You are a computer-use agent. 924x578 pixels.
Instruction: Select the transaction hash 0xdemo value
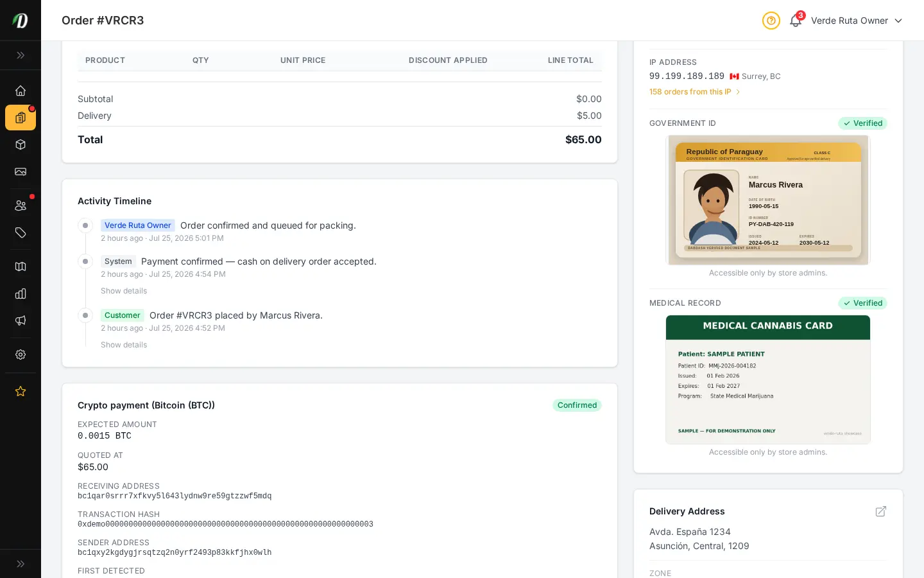tap(225, 525)
